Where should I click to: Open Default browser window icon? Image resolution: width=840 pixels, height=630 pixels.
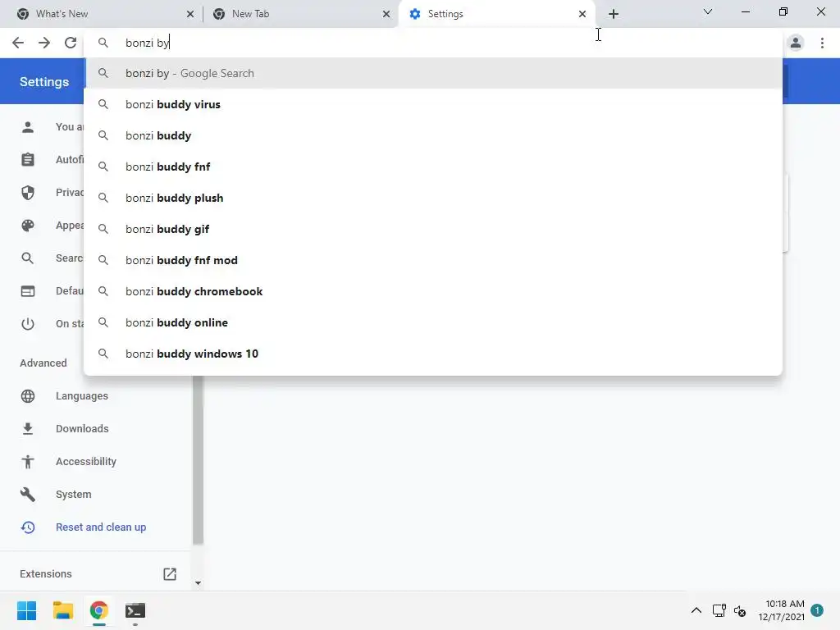click(28, 291)
